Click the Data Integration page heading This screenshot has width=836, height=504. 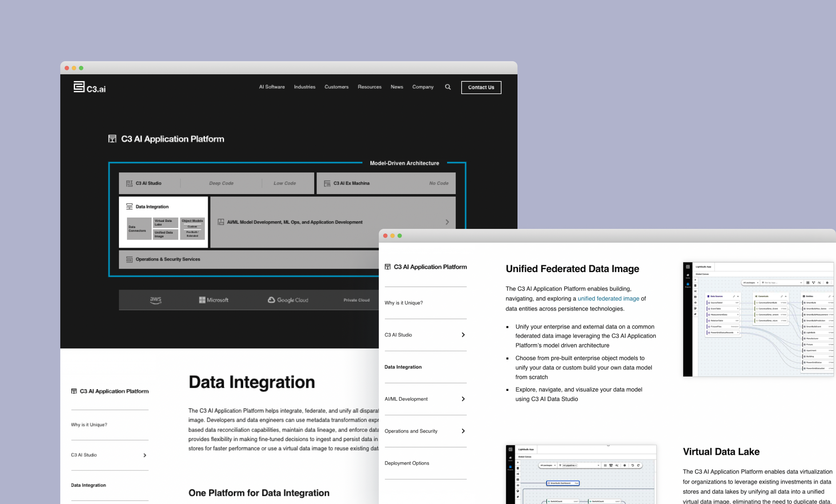pos(252,382)
